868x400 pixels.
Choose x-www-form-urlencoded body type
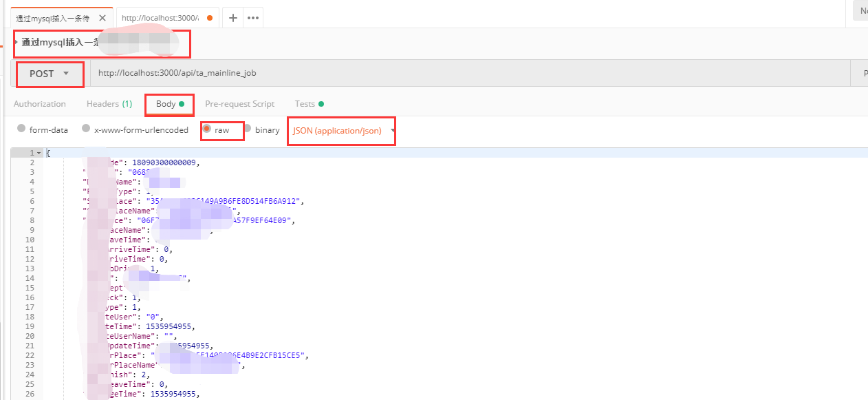pos(86,129)
